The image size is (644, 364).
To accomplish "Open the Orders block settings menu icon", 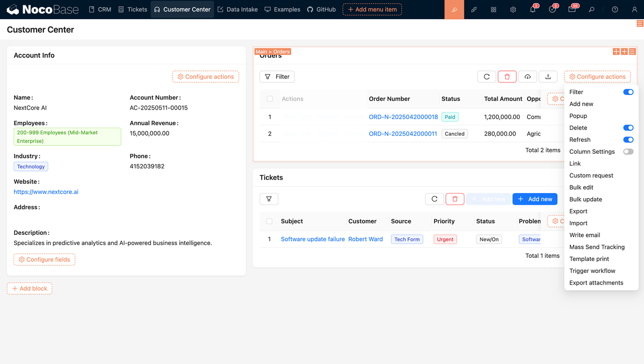I will (x=632, y=51).
